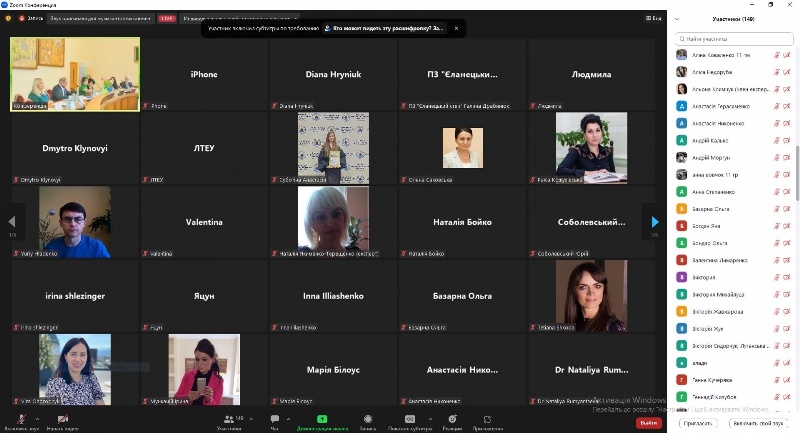Image resolution: width=800 pixels, height=433 pixels.
Task: Go to next gallery page using right arrow
Action: (x=655, y=222)
